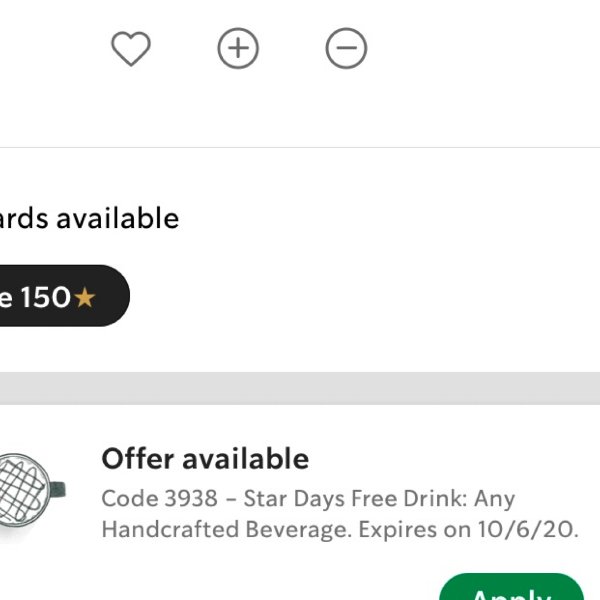Click the word 'available' in rewards heading
The image size is (600, 600).
118,218
